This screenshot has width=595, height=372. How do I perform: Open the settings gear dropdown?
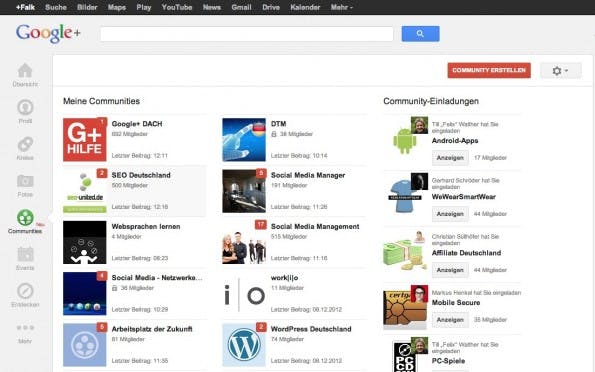pyautogui.click(x=560, y=71)
